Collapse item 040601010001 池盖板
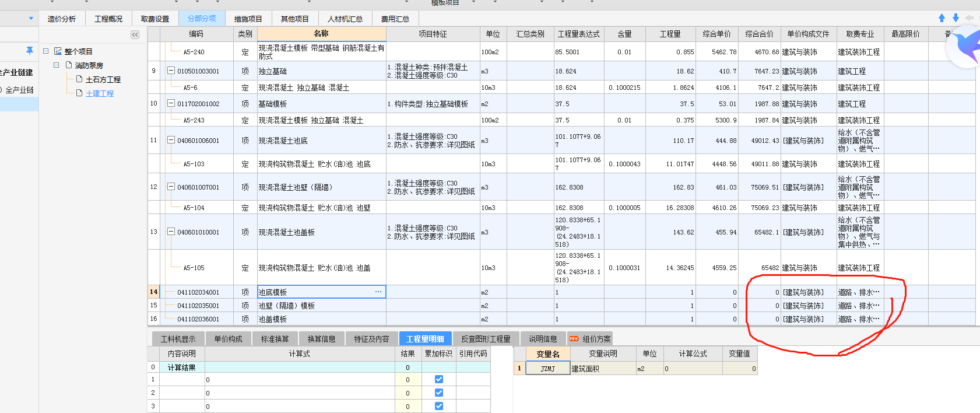980x413 pixels. (171, 232)
